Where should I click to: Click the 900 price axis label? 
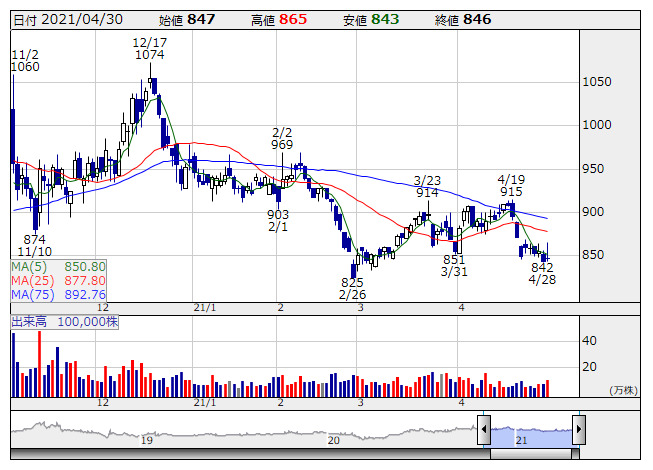click(x=593, y=212)
